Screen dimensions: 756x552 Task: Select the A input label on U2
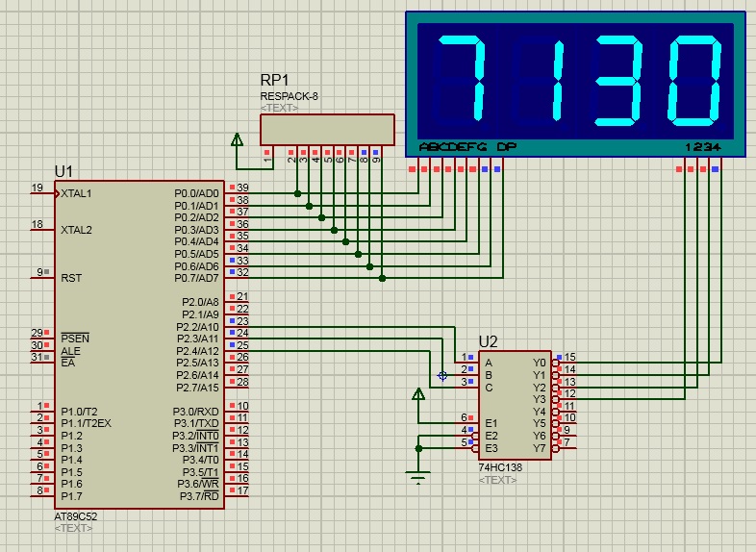coord(489,363)
